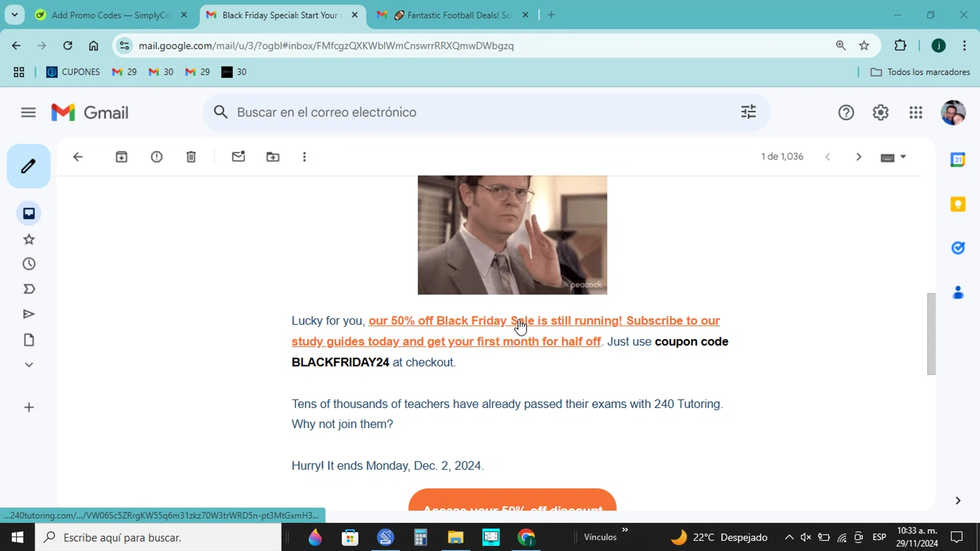Image resolution: width=980 pixels, height=551 pixels.
Task: Open Starred messages in sidebar
Action: click(29, 239)
